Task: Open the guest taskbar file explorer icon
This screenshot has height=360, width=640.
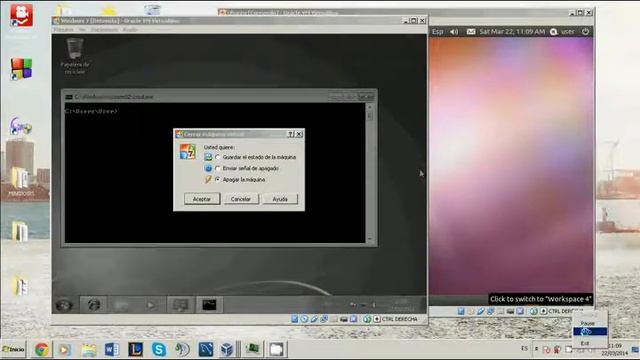Action: coord(122,304)
